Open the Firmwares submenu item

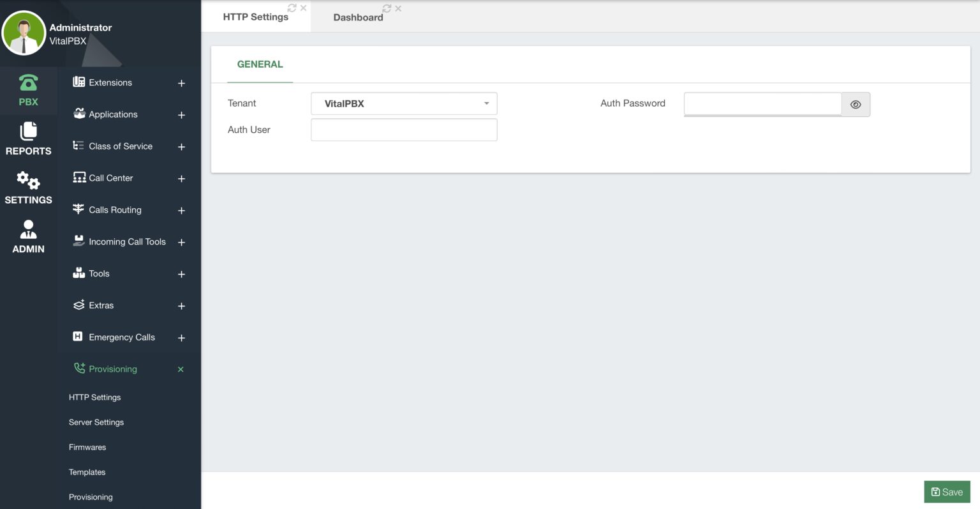tap(87, 447)
